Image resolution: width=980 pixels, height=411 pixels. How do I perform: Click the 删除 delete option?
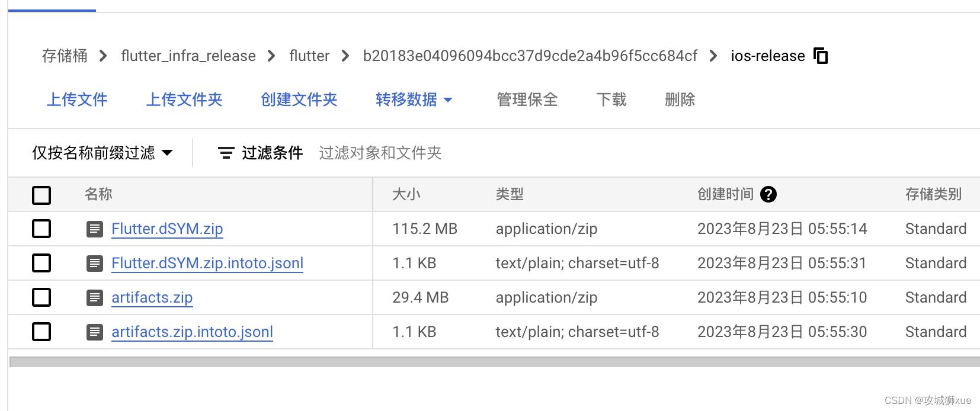[x=679, y=99]
